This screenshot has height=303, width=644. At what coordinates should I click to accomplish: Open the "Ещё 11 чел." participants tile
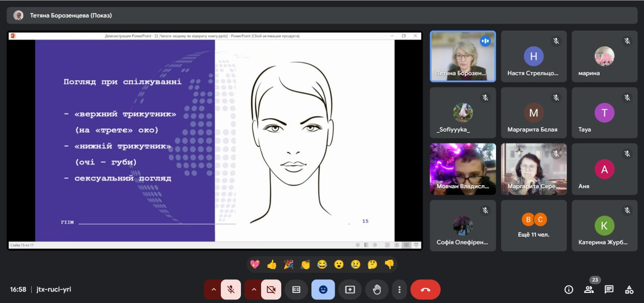(533, 225)
